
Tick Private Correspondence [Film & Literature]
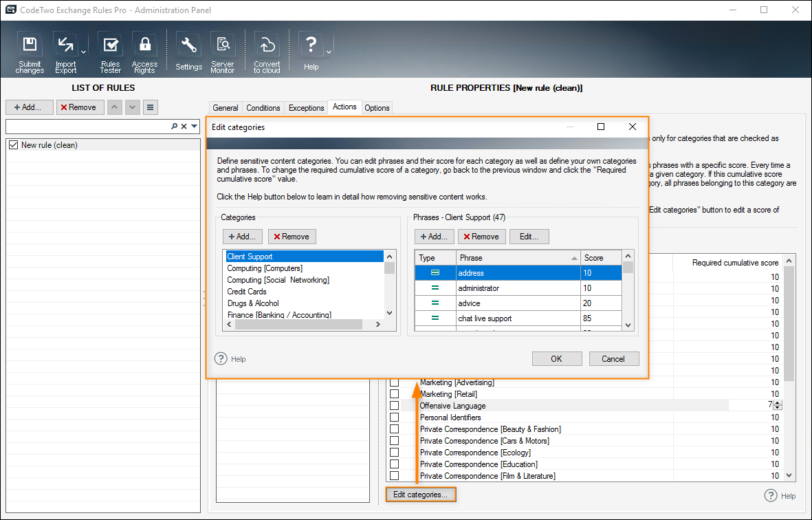point(394,475)
